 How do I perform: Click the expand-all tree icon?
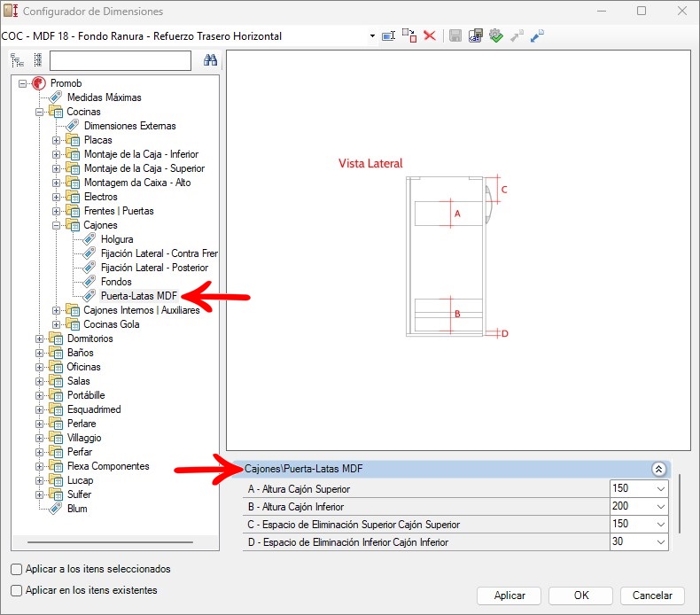pyautogui.click(x=18, y=60)
